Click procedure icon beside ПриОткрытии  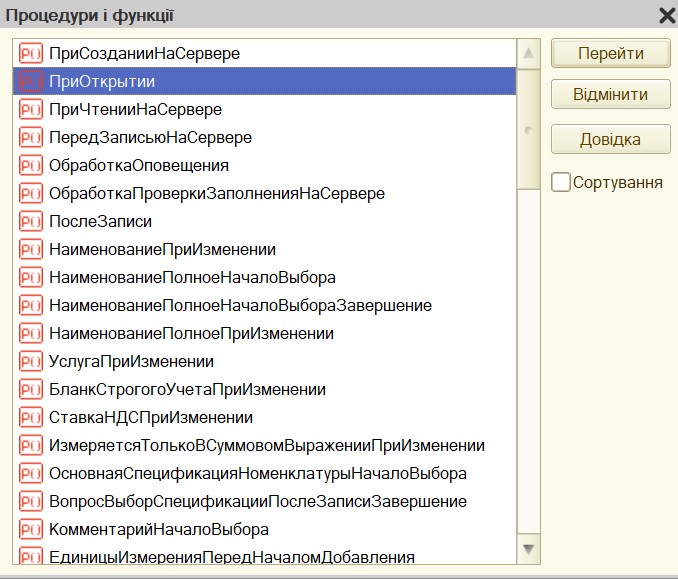(x=31, y=81)
